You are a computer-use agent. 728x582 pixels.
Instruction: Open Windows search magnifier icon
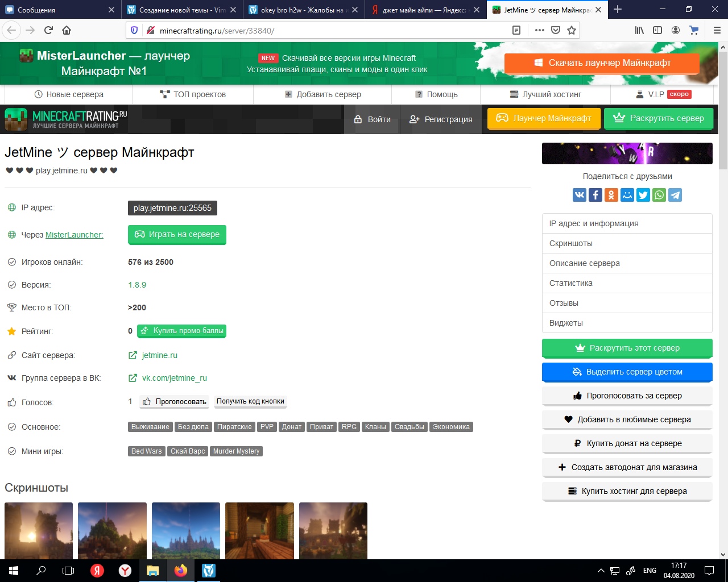(x=41, y=571)
